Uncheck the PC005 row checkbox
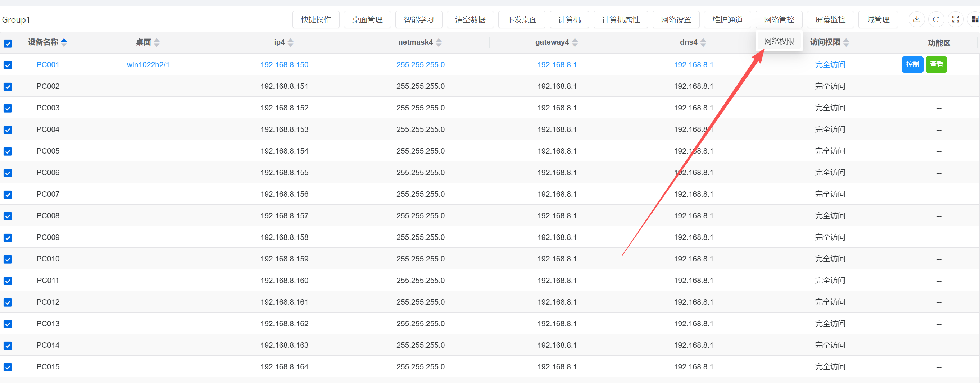 pyautogui.click(x=8, y=151)
